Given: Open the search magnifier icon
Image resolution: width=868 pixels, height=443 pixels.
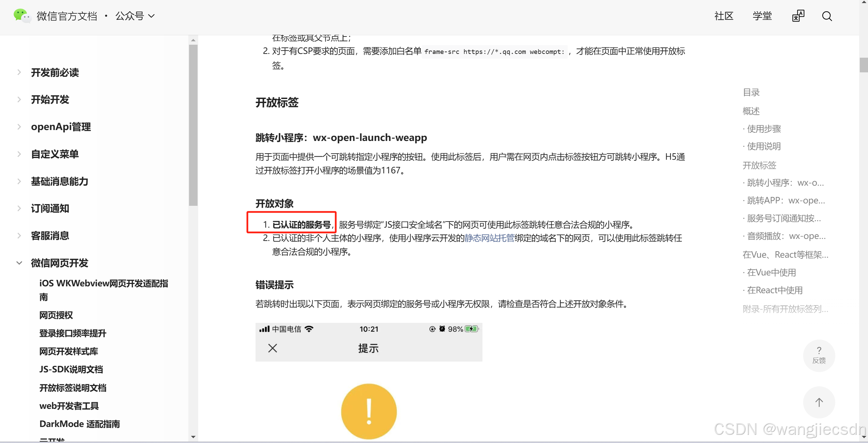Looking at the screenshot, I should (827, 16).
